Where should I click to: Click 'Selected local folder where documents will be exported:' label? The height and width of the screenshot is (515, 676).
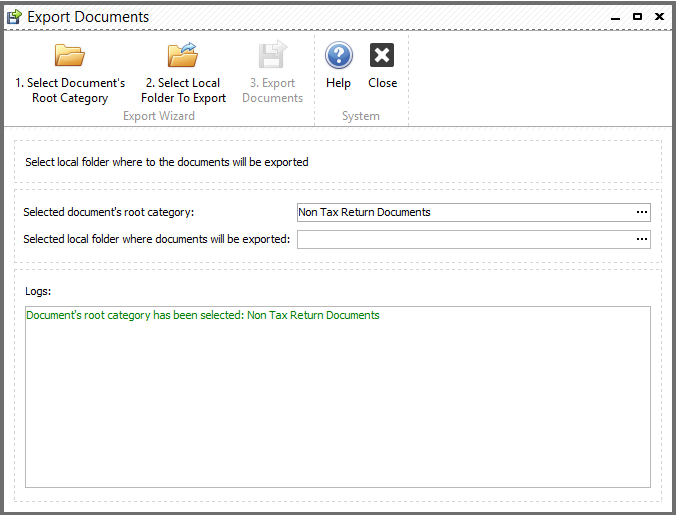(156, 239)
